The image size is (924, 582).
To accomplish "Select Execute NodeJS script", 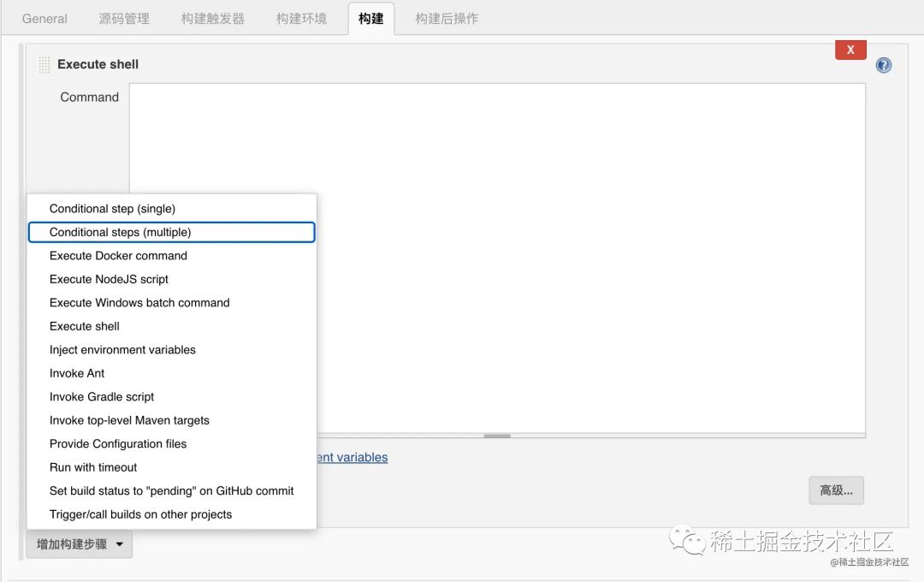I will (x=171, y=280).
